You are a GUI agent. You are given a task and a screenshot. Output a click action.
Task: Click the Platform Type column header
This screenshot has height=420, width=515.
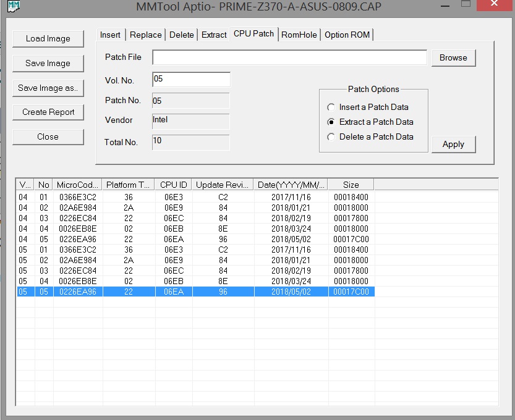[129, 185]
